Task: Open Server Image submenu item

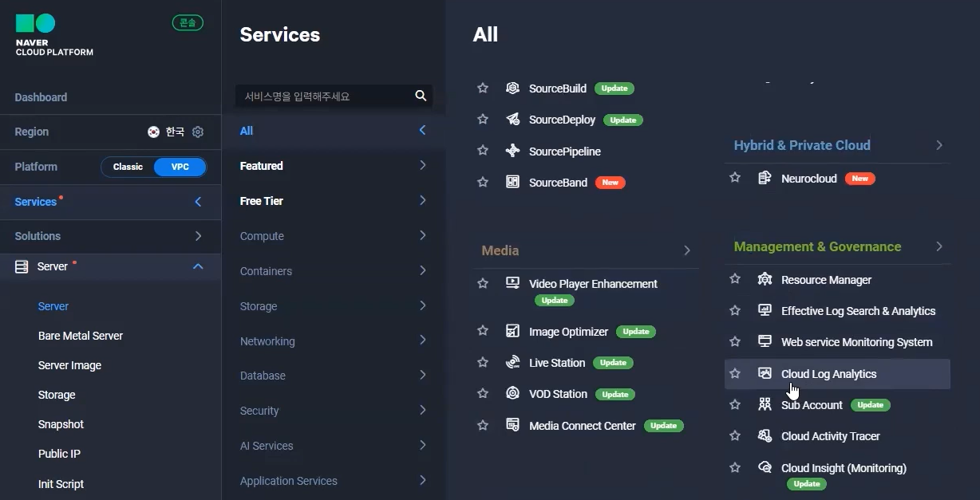Action: coord(69,365)
